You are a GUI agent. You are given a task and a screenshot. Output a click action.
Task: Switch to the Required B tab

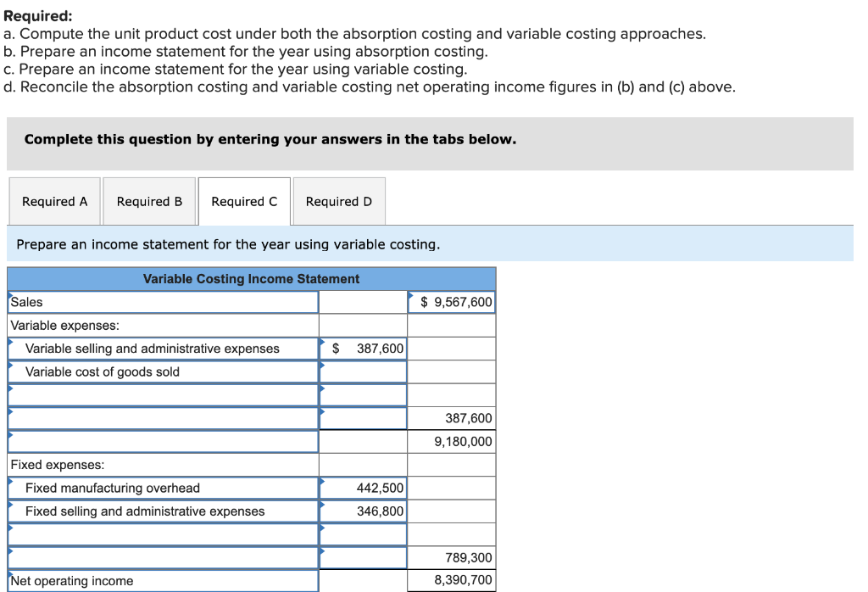point(149,201)
